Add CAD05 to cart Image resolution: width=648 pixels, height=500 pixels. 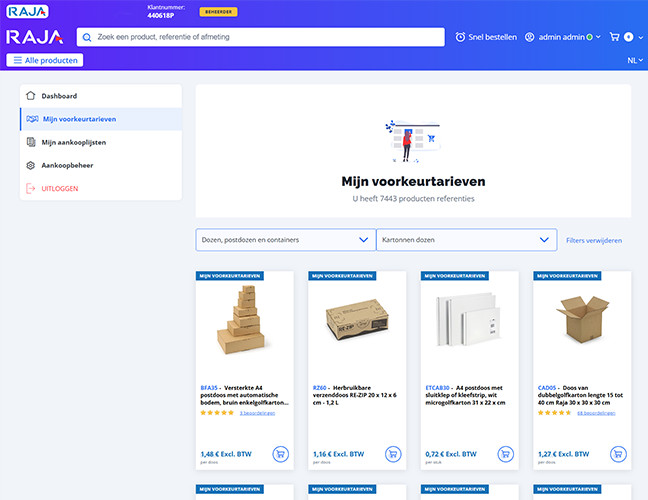(618, 454)
